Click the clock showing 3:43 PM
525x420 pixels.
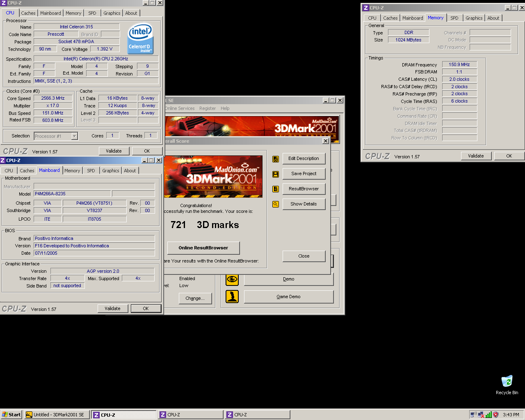coord(511,415)
